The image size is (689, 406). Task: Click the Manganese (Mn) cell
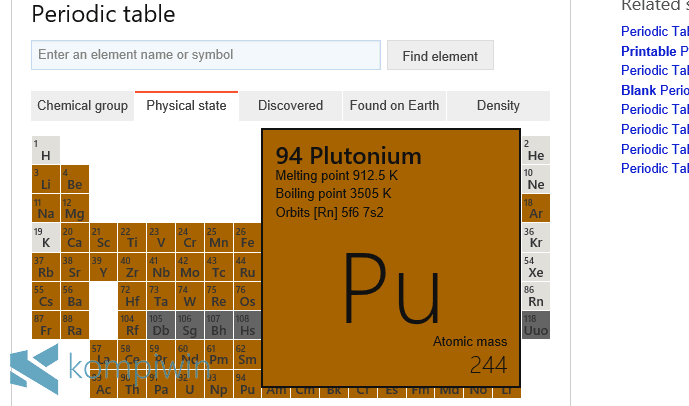click(219, 237)
